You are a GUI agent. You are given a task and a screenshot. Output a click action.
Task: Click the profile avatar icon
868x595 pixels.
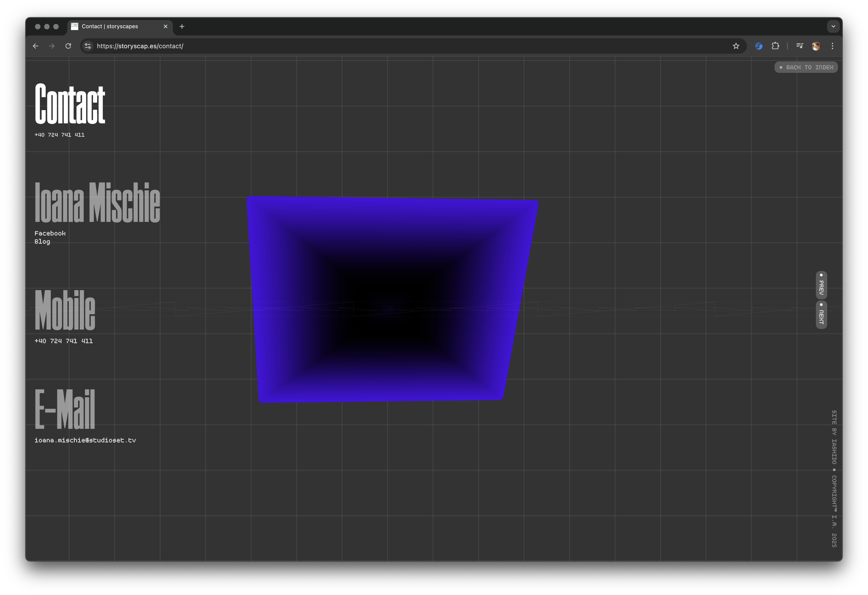816,46
